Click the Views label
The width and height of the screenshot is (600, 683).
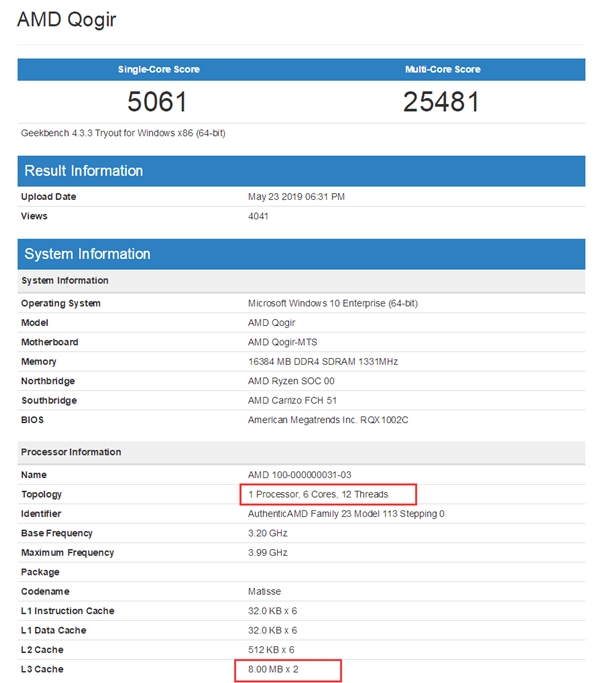click(x=34, y=216)
